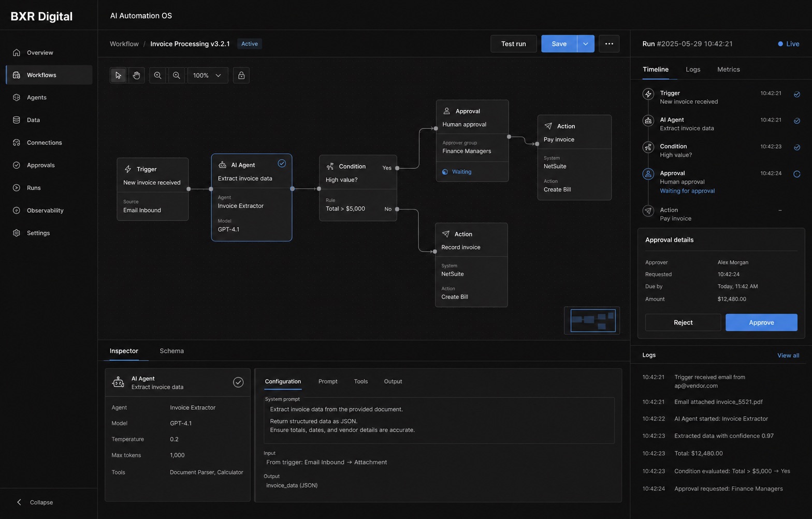This screenshot has height=519, width=812.
Task: Click the Approval step icon in timeline
Action: (x=648, y=174)
